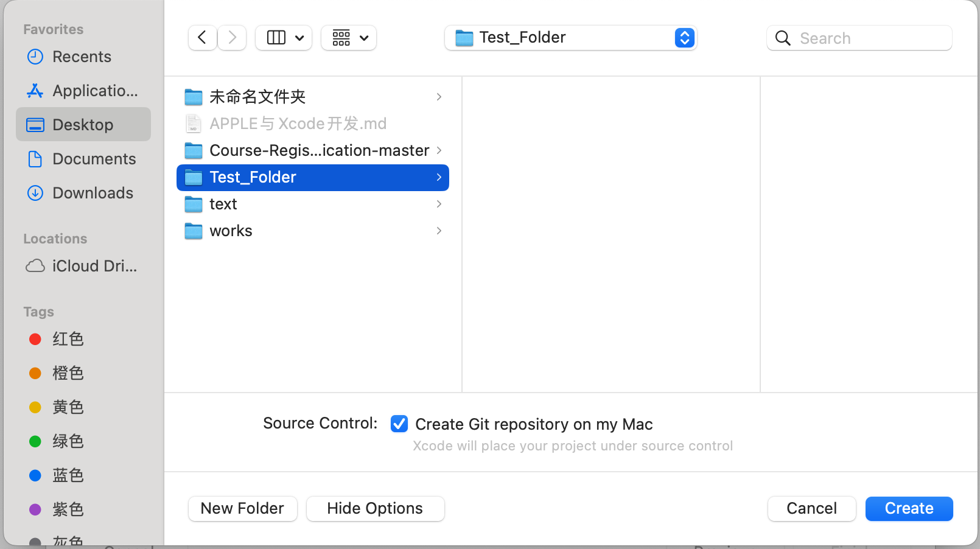
Task: Select Downloads in the sidebar
Action: coord(93,193)
